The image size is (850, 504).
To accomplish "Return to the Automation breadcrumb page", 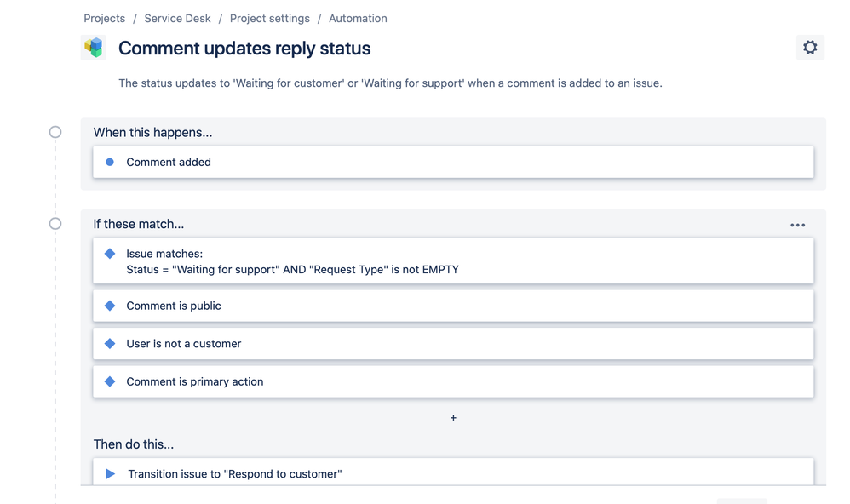I will click(358, 19).
